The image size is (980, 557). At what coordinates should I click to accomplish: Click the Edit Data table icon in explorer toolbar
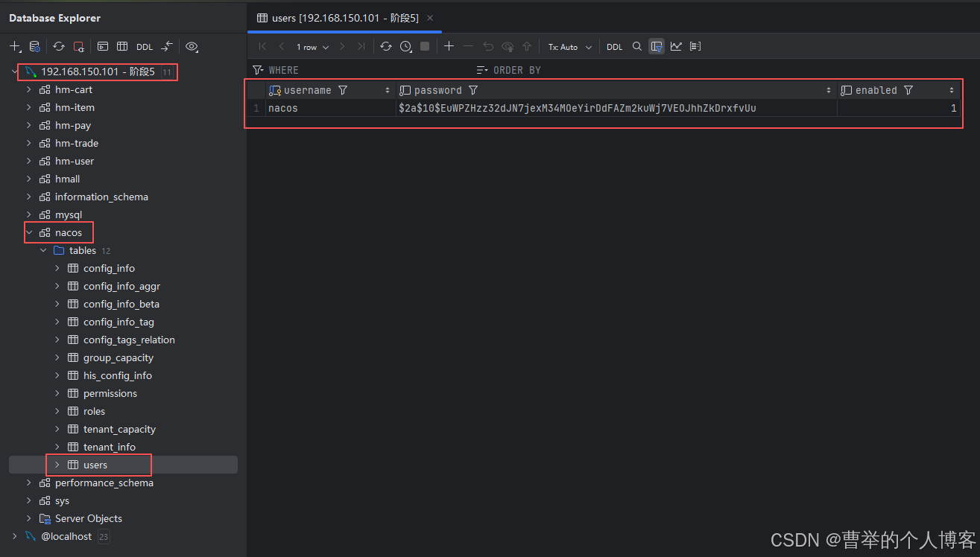point(122,46)
